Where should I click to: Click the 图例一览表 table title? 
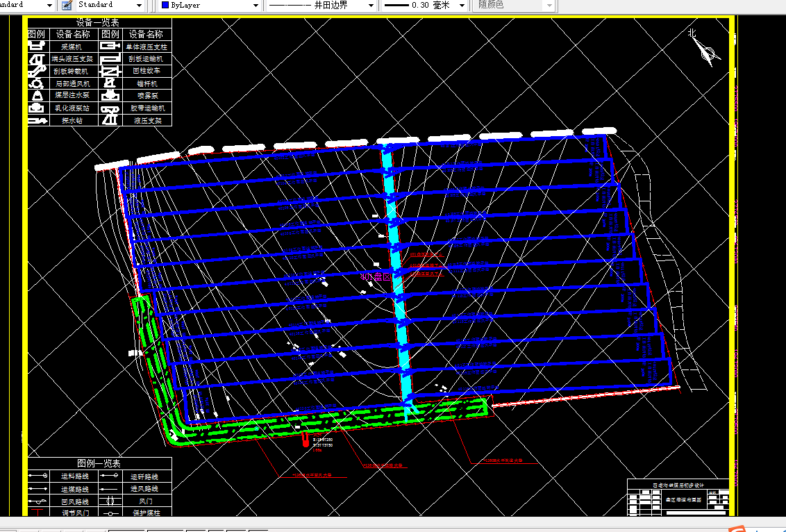point(99,463)
